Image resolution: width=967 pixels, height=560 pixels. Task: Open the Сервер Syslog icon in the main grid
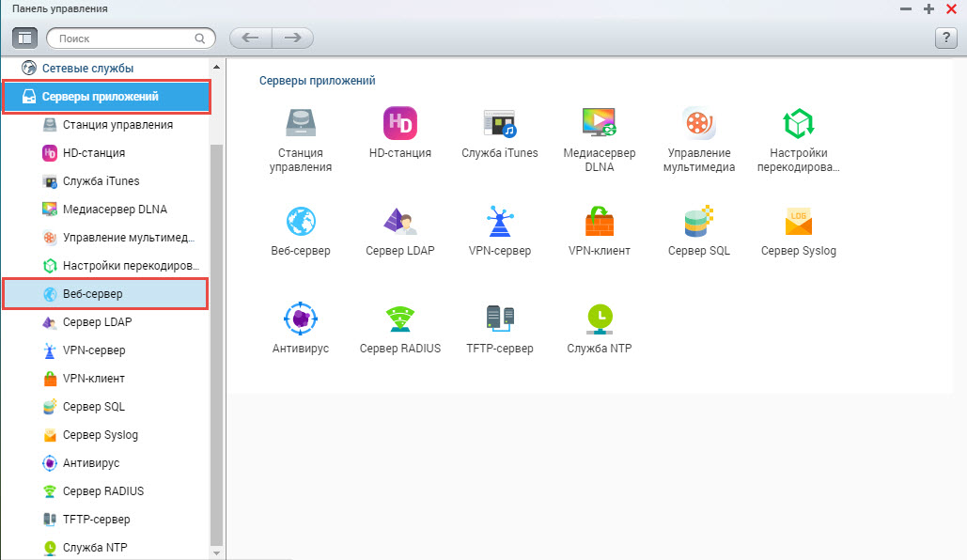799,222
